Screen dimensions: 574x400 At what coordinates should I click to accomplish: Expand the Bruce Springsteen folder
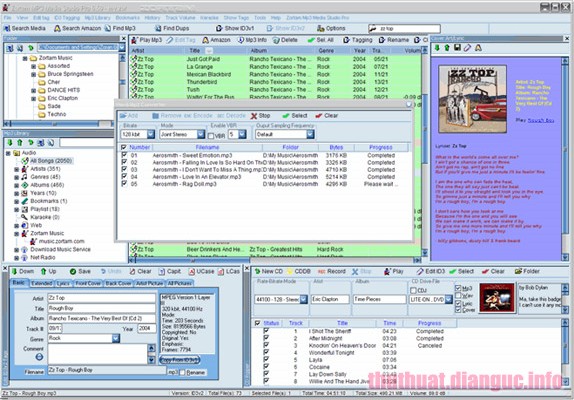[x=33, y=74]
